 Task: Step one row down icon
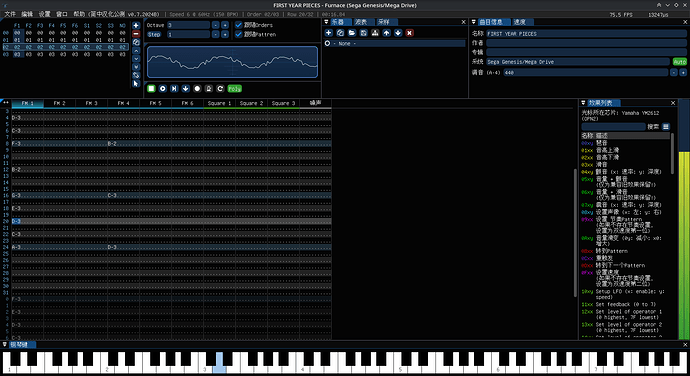point(186,88)
